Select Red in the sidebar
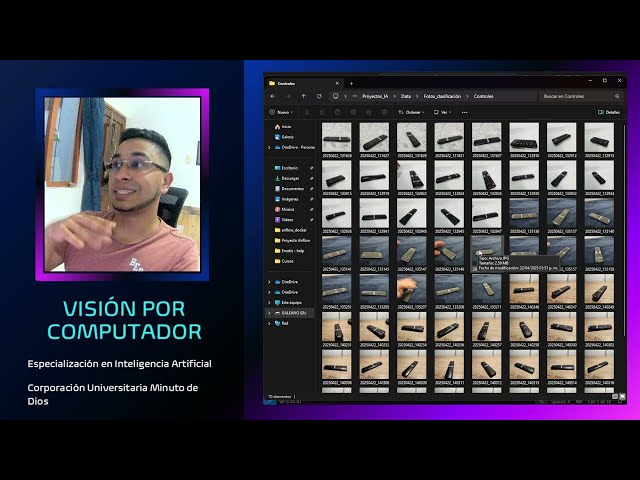Image resolution: width=640 pixels, height=480 pixels. tap(282, 323)
